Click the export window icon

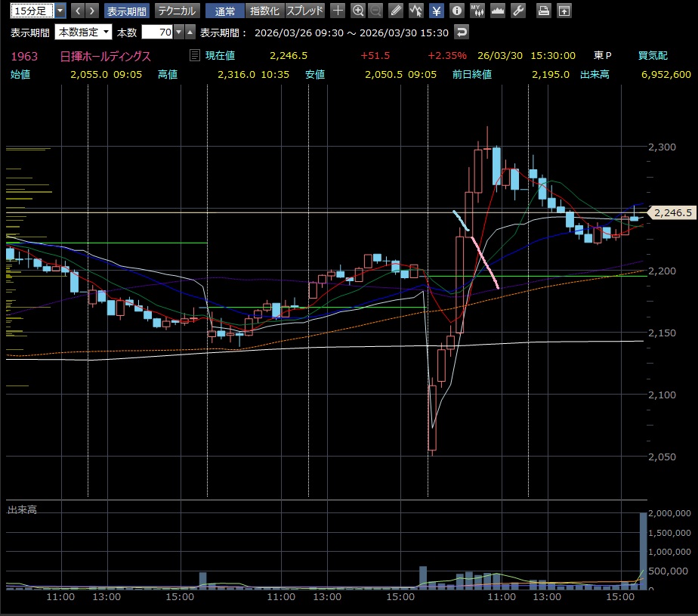(564, 11)
